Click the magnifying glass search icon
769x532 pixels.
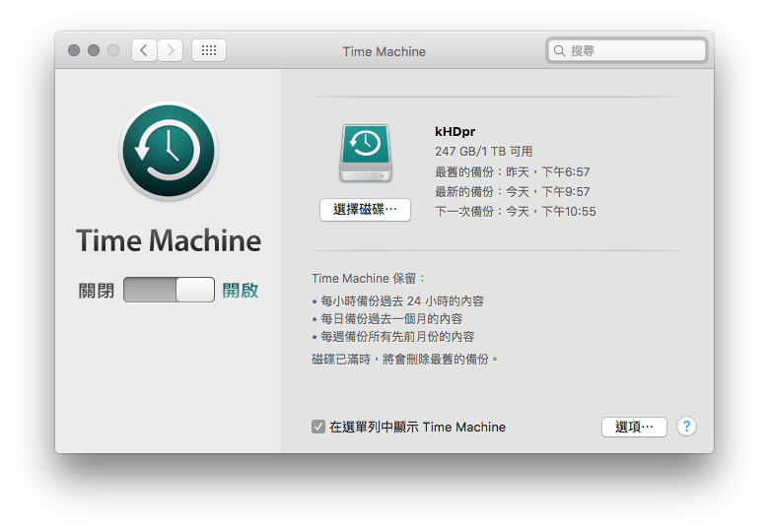[559, 50]
